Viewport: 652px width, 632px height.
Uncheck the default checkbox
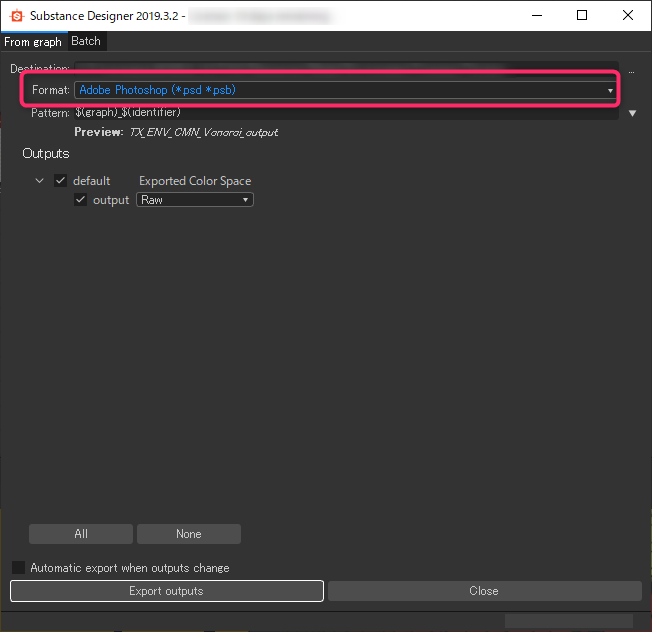[x=60, y=180]
